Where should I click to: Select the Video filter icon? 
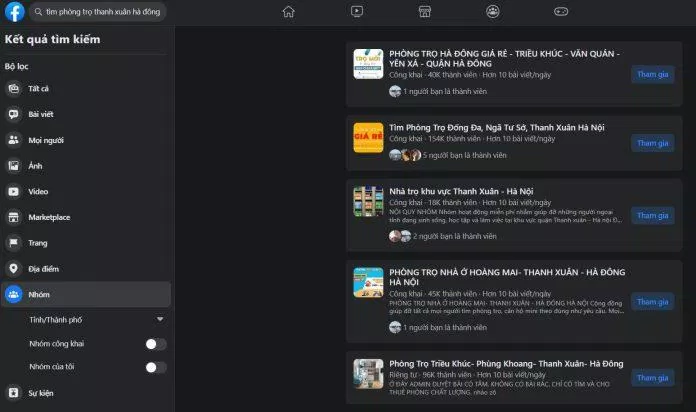point(14,192)
